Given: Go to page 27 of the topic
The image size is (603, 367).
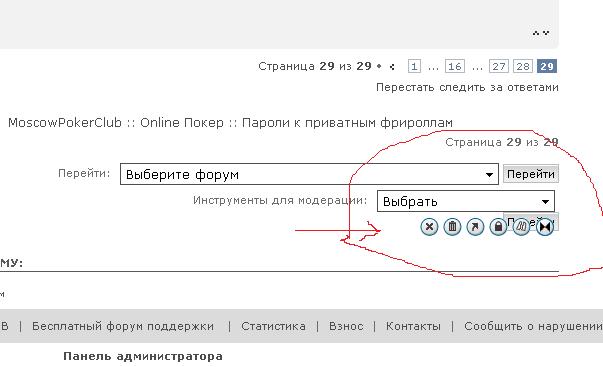Looking at the screenshot, I should click(499, 67).
